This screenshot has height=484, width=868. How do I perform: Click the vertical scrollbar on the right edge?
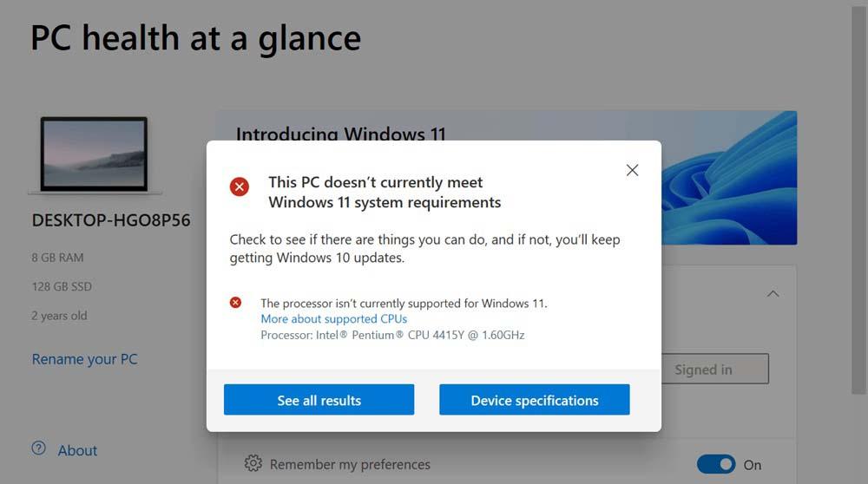[x=858, y=199]
